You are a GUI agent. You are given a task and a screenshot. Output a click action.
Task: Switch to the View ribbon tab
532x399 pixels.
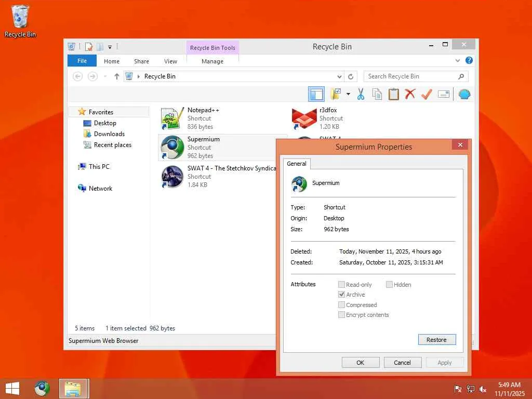[x=170, y=61]
